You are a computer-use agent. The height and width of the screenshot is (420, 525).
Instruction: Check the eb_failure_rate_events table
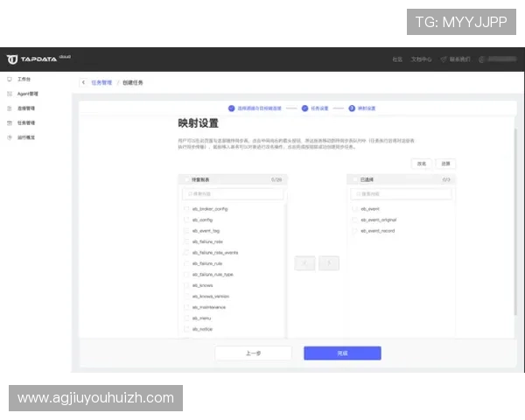coord(186,253)
